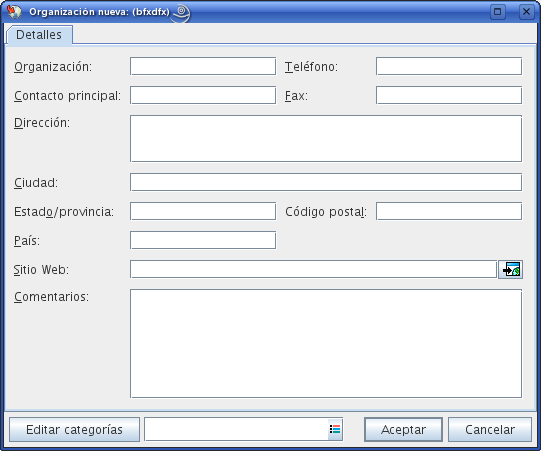The image size is (541, 451).
Task: Focus the Organización text field
Action: pyautogui.click(x=203, y=66)
